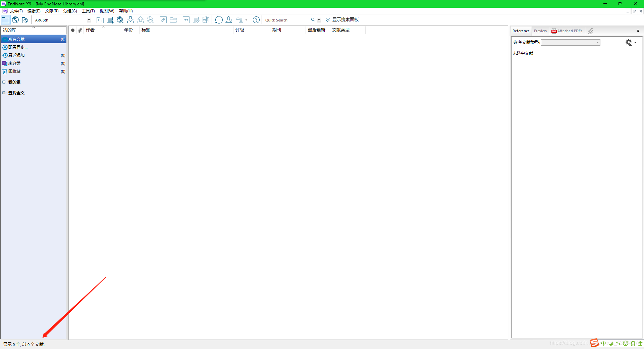Sort by 年份 column header
Screen dimensions: 644x349
click(130, 30)
